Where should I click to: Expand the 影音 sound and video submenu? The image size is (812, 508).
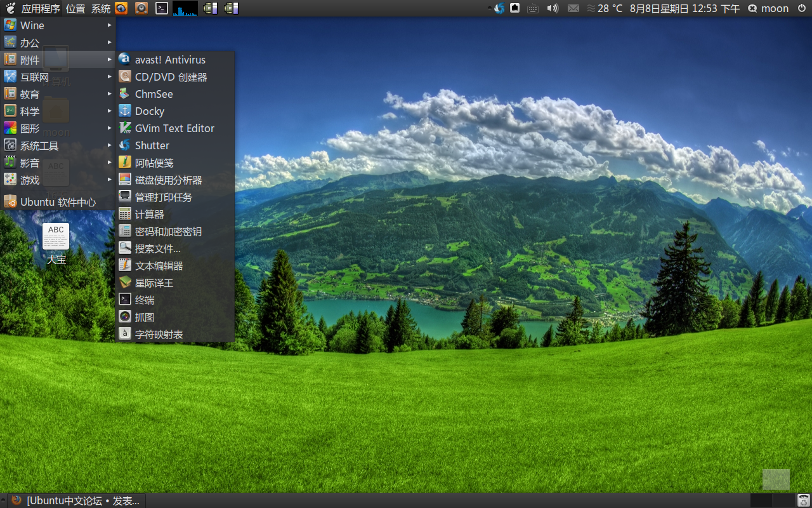[x=58, y=163]
